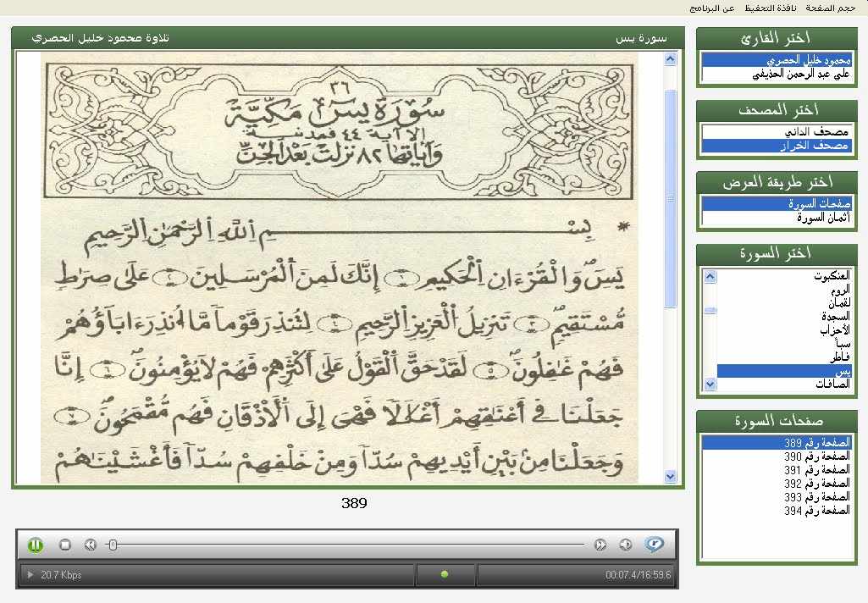Select surah لقمان from the list
The width and height of the screenshot is (868, 603).
tap(784, 303)
